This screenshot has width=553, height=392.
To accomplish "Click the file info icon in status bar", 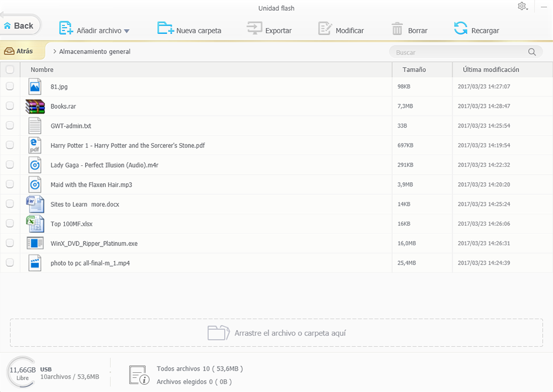I will point(139,375).
